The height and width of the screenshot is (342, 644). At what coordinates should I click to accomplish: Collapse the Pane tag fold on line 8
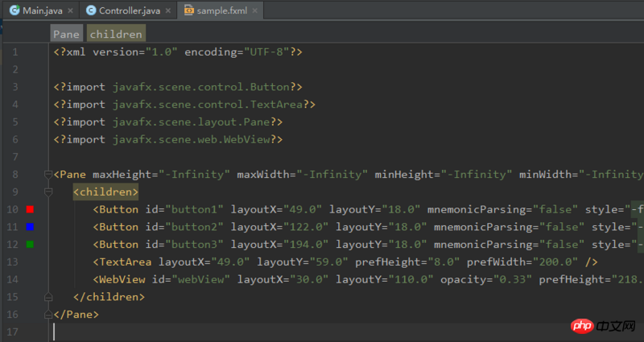coord(47,175)
